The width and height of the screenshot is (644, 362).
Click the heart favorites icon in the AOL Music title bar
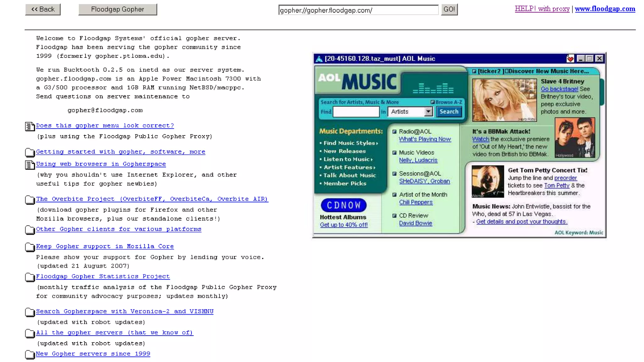coord(570,59)
